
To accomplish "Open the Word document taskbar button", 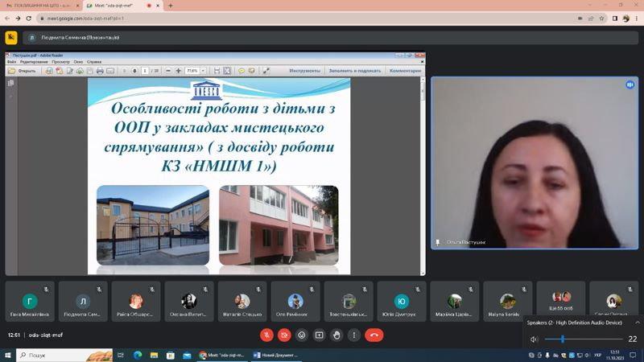I will [x=275, y=355].
